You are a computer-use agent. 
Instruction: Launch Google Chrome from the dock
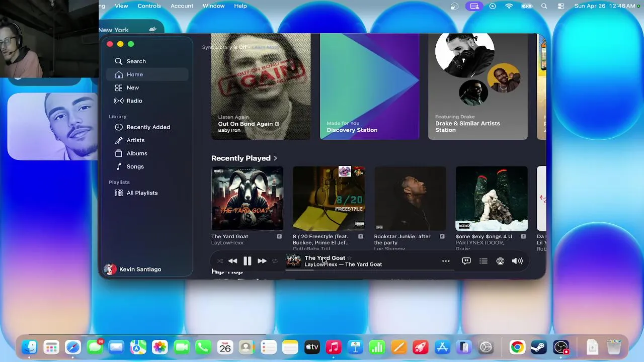(517, 347)
